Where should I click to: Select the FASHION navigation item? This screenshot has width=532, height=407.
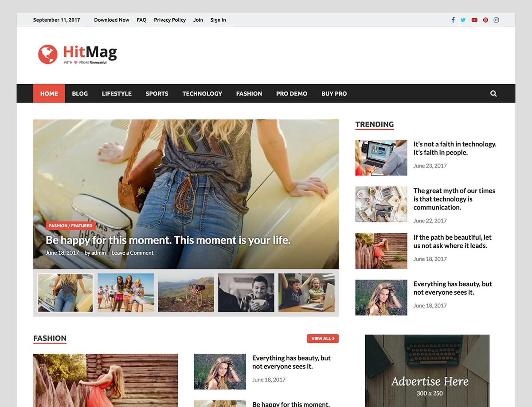click(x=249, y=93)
